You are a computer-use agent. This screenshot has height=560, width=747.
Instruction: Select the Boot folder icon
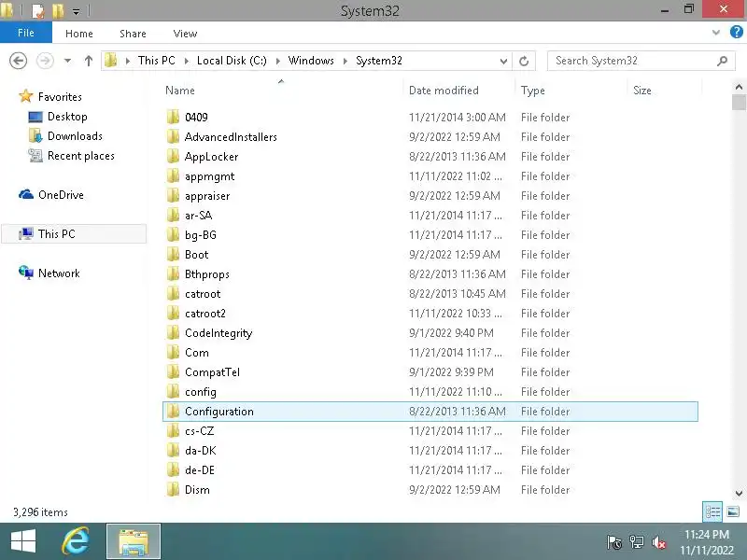click(x=174, y=254)
